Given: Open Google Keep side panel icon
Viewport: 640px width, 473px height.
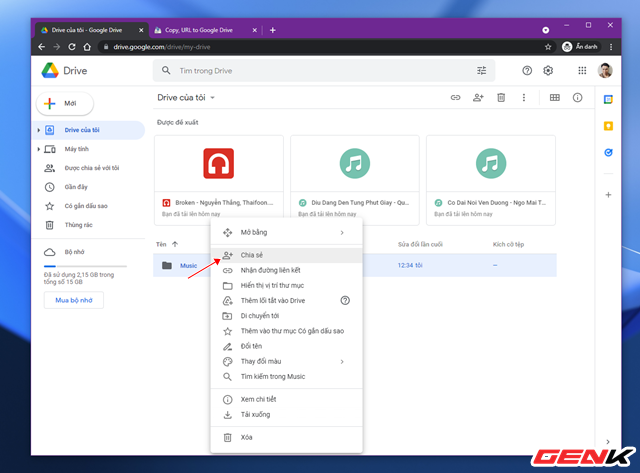Looking at the screenshot, I should (x=608, y=126).
